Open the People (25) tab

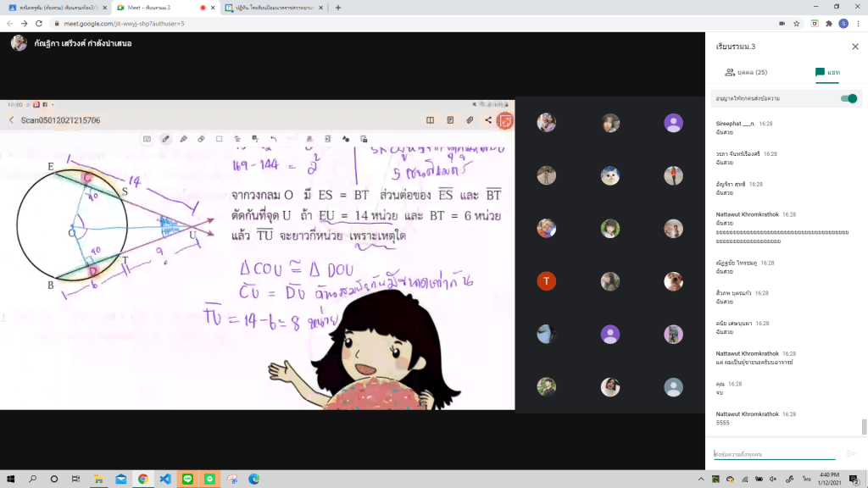pos(746,73)
